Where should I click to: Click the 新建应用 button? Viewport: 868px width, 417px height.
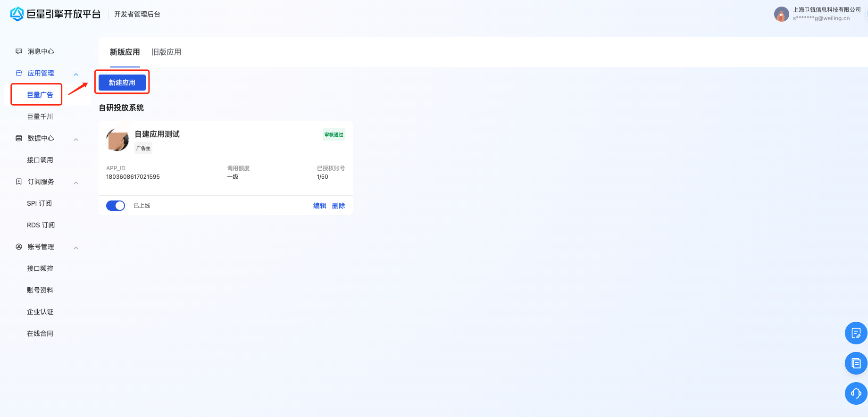(122, 83)
